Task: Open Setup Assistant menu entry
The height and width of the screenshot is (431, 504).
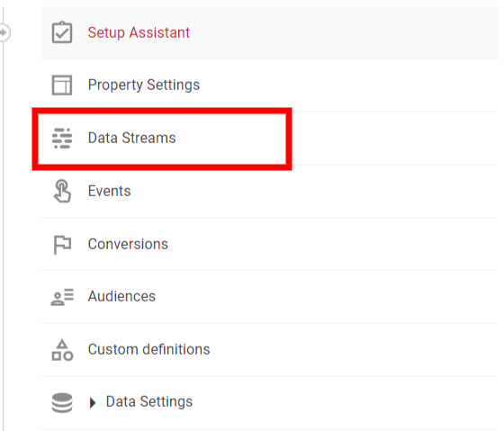Action: tap(269, 32)
